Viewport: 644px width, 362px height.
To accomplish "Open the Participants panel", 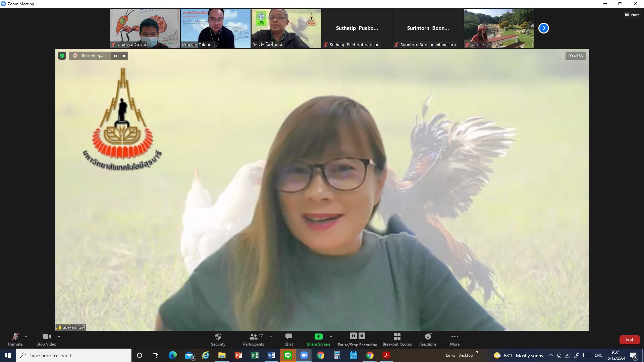I will [254, 339].
